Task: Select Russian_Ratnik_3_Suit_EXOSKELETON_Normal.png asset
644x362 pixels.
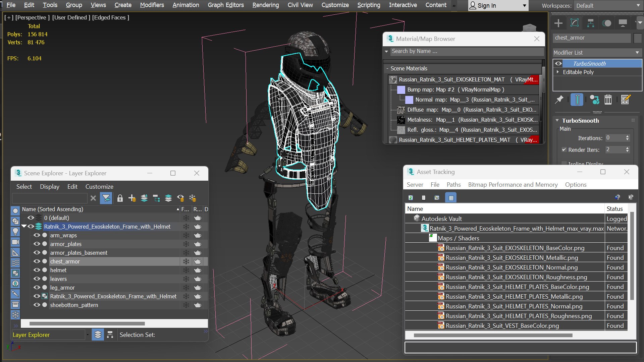Action: pyautogui.click(x=512, y=267)
